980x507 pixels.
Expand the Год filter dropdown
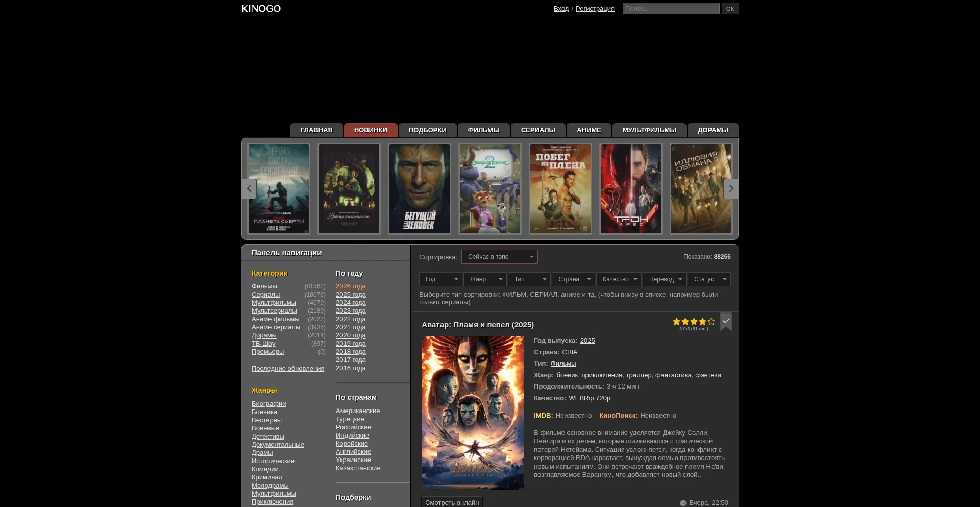(440, 279)
